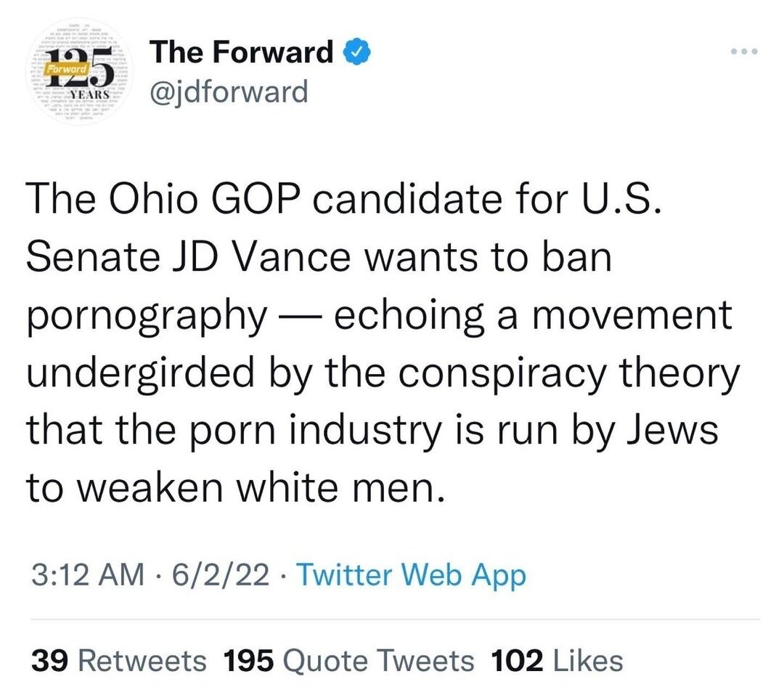View the 195 Quote Tweets list
Image resolution: width=784 pixels, height=695 pixels.
coord(348,660)
